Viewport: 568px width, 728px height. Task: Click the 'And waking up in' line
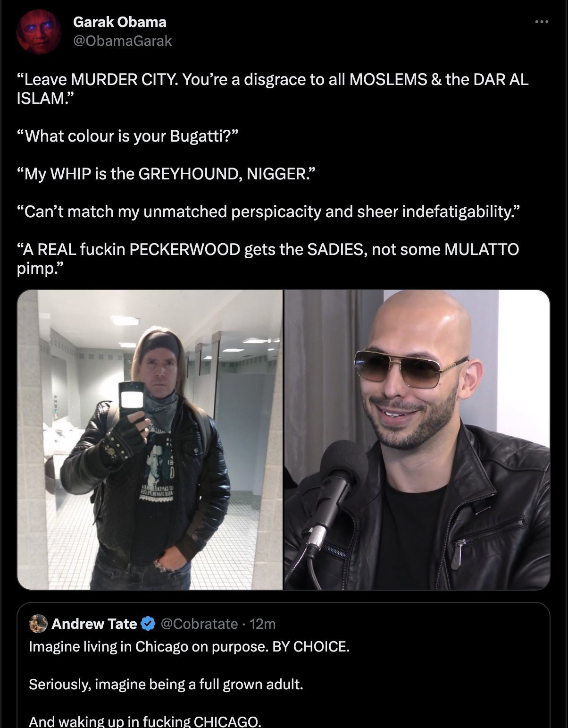pyautogui.click(x=145, y=721)
